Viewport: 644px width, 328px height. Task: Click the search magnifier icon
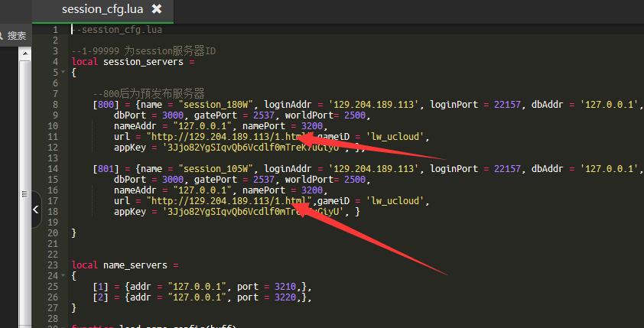2,35
